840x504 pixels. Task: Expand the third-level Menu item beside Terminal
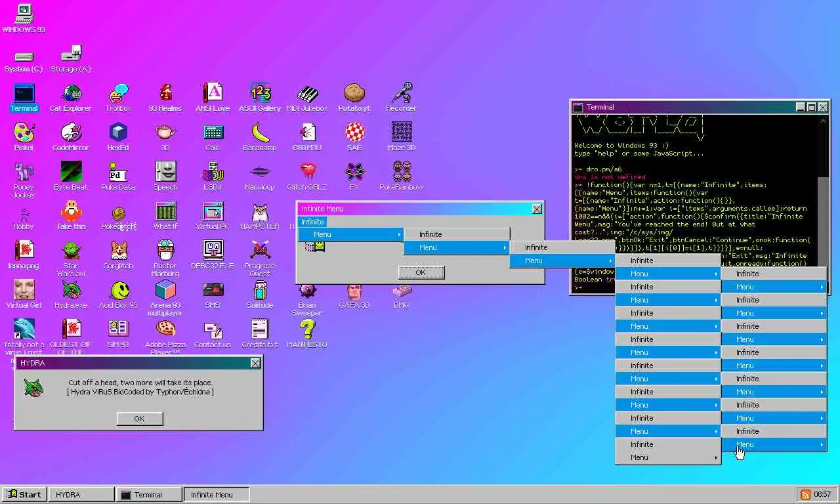[x=562, y=261]
